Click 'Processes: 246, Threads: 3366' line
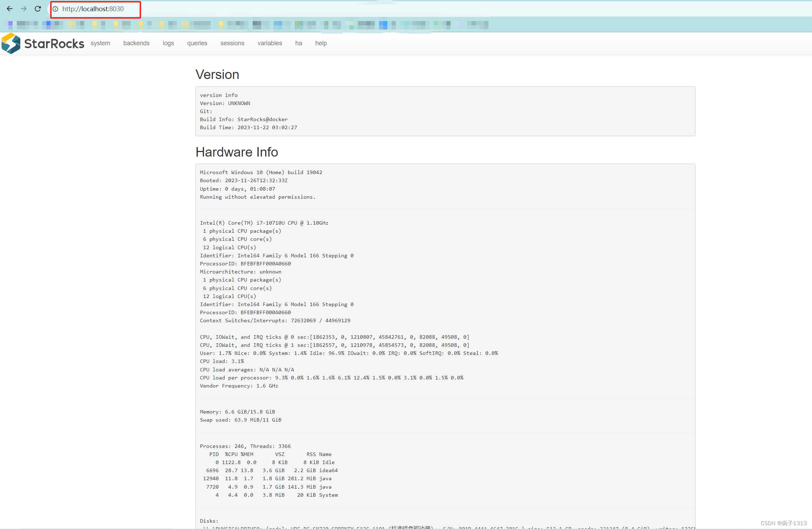The width and height of the screenshot is (812, 529). click(x=245, y=446)
